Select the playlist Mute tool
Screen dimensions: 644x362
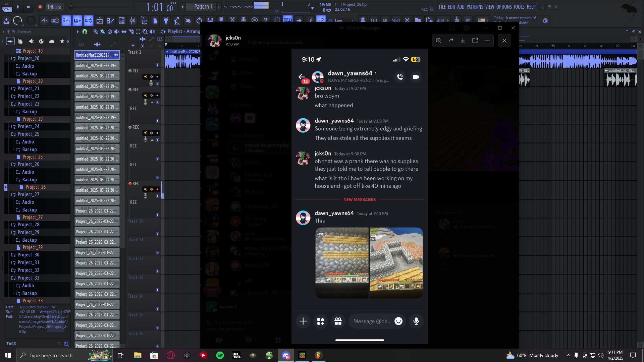117,32
